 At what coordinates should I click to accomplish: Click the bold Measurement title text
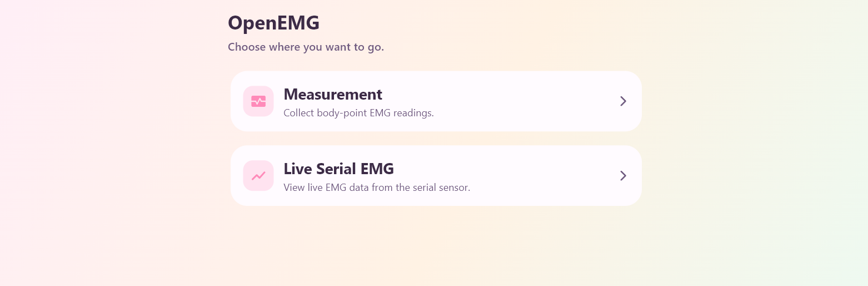(332, 94)
